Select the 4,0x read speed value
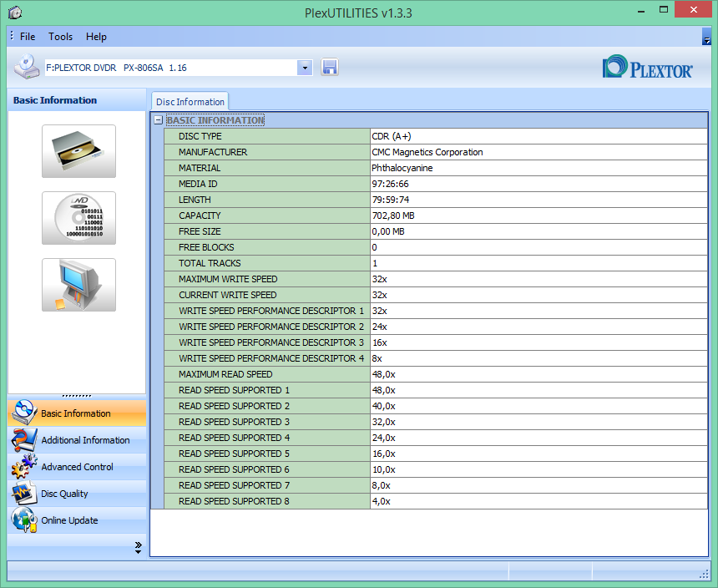 pyautogui.click(x=381, y=501)
